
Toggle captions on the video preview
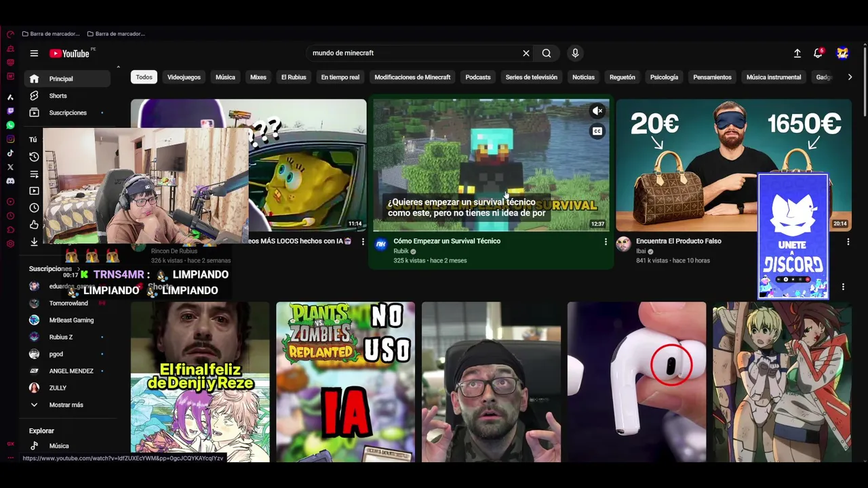point(597,131)
